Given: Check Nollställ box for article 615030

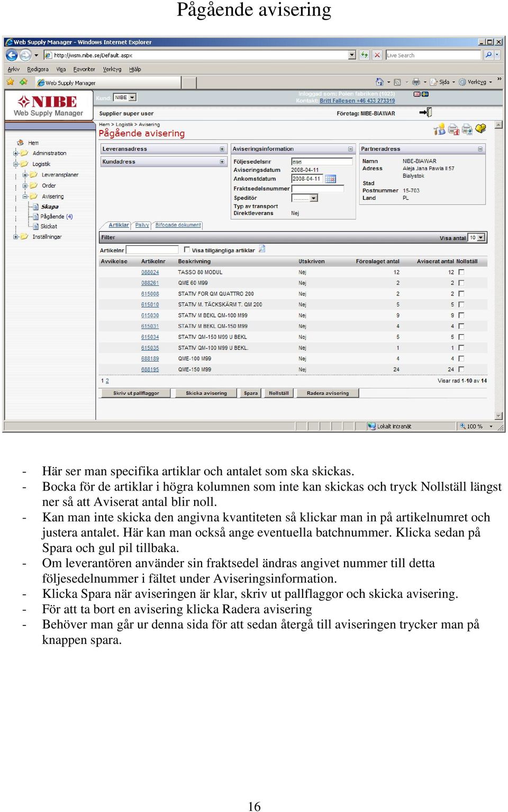Looking at the screenshot, I should [461, 315].
